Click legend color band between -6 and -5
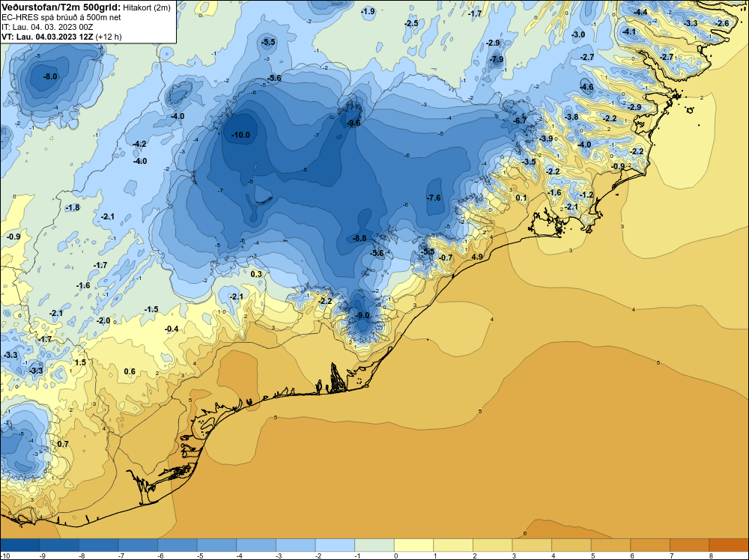749x560 pixels. (x=178, y=545)
